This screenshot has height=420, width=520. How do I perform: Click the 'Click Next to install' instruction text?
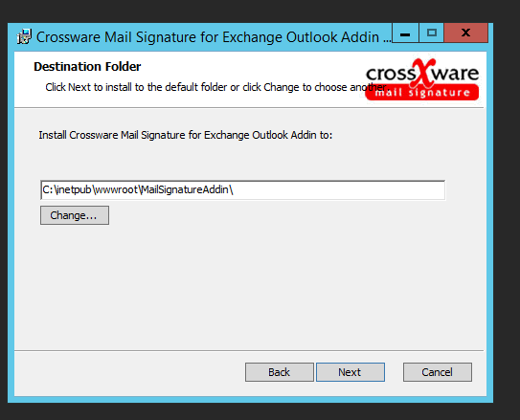(x=216, y=87)
